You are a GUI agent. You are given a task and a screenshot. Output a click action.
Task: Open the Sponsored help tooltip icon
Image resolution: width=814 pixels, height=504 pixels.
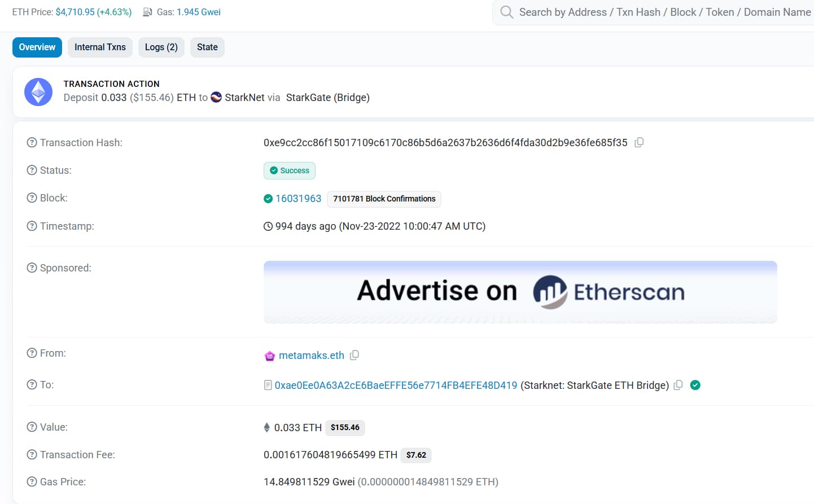(x=31, y=268)
